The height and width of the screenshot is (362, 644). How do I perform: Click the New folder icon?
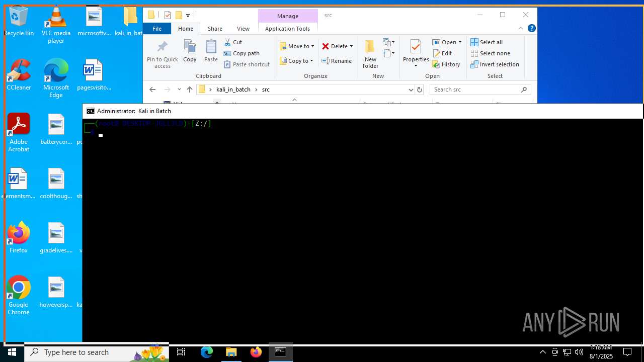point(370,47)
